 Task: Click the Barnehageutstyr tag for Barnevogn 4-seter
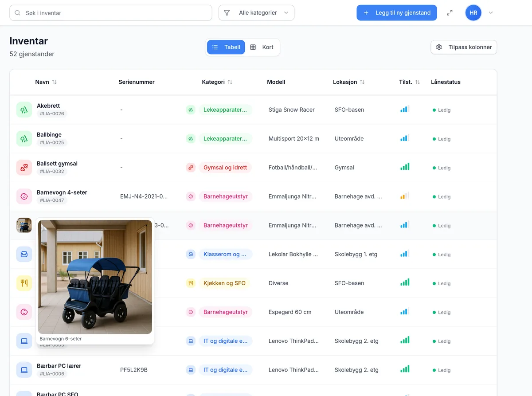226,196
